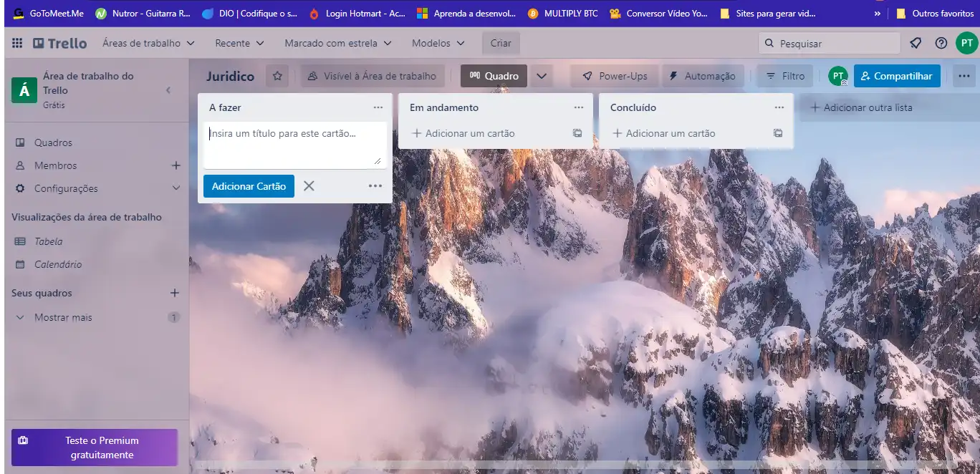Focus the card title text field
This screenshot has width=980, height=474.
point(294,145)
